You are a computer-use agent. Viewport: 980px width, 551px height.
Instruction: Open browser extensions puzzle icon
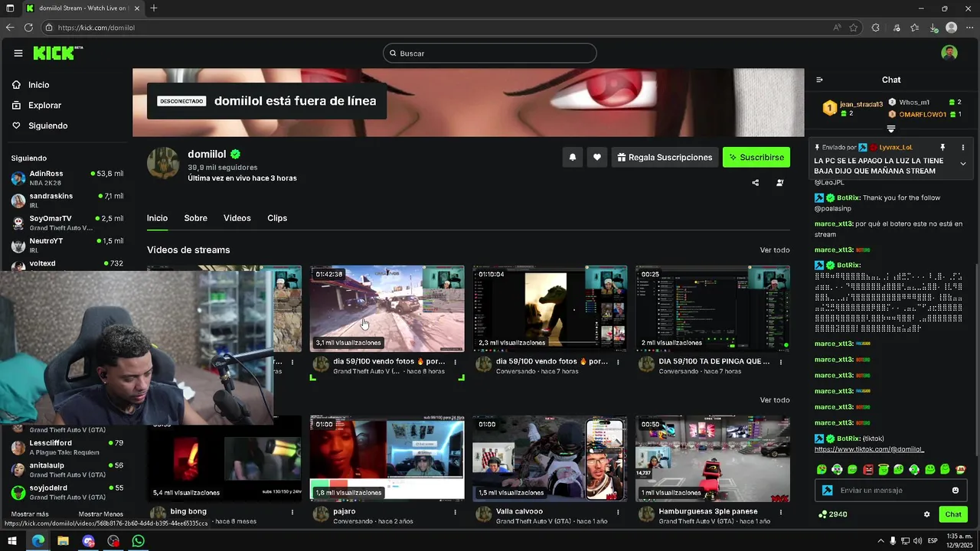point(875,28)
